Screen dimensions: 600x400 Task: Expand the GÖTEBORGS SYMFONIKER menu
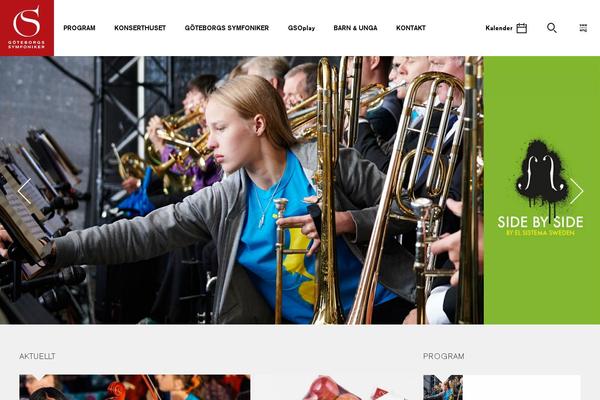227,28
